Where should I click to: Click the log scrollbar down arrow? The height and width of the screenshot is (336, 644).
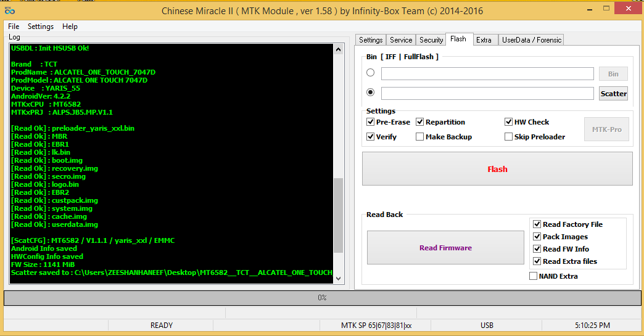(x=339, y=278)
